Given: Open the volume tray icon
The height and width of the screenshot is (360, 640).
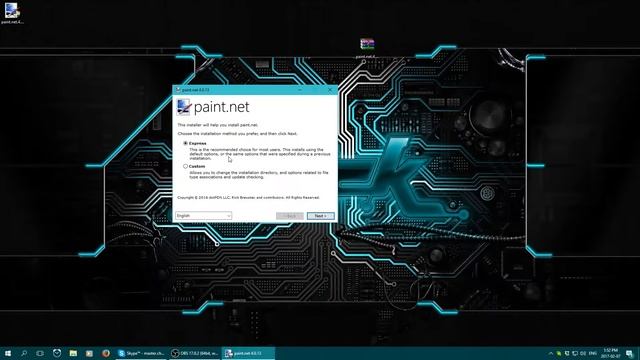Looking at the screenshot, I should 583,353.
